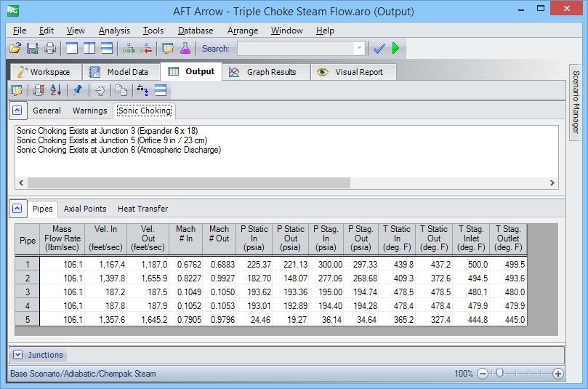Open the Arrange menu
This screenshot has height=389, width=588.
[243, 31]
